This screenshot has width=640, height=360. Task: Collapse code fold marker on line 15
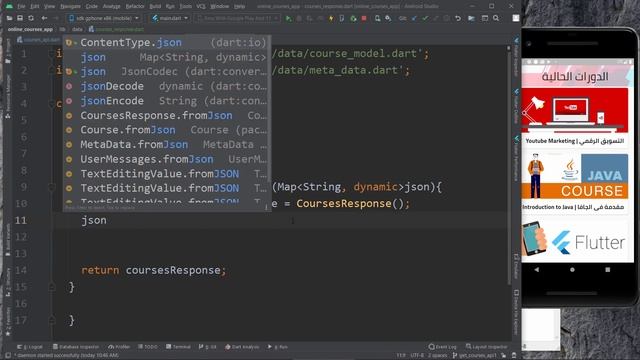(x=52, y=287)
